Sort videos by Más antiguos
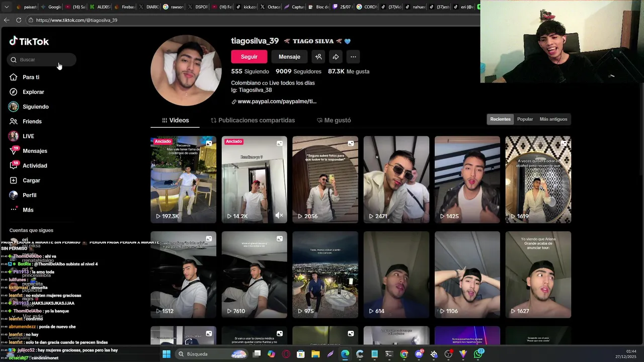Screen dimensions: 644x362 tap(553, 119)
